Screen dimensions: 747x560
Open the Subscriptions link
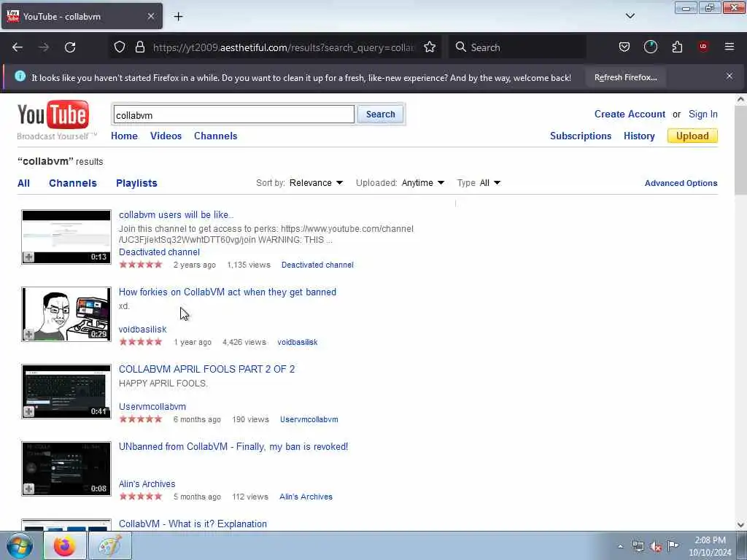point(580,136)
